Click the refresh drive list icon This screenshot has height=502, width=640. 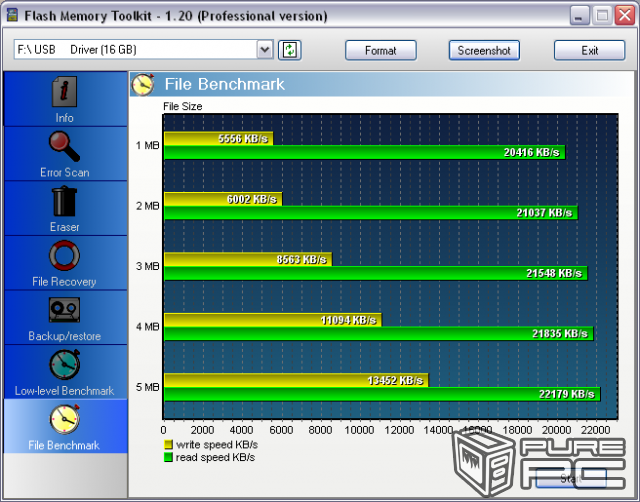pos(290,50)
